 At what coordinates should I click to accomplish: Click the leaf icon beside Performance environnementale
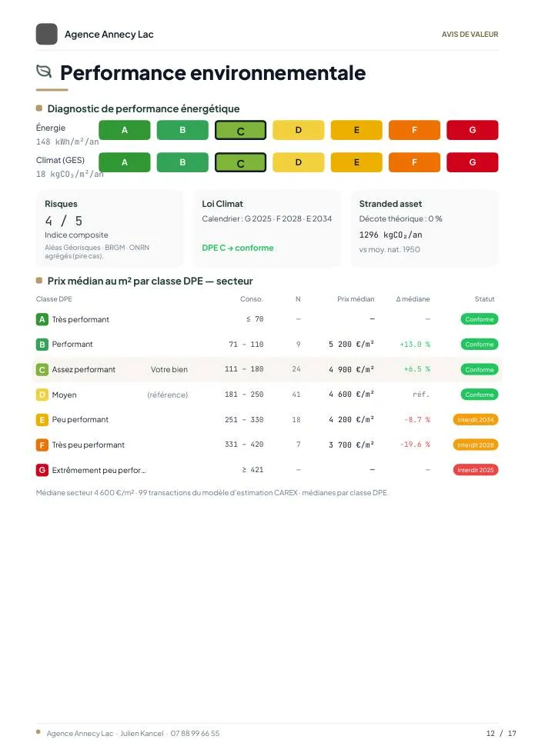[x=44, y=72]
